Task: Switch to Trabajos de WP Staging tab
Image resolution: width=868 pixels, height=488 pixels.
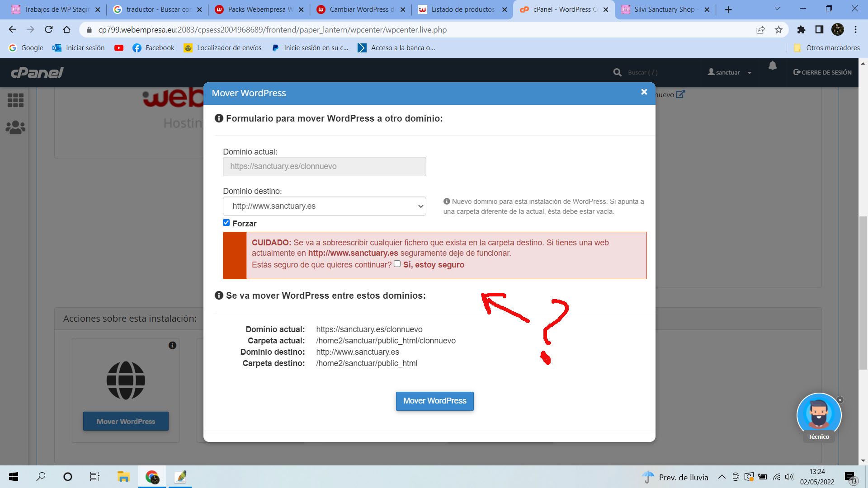Action: click(x=55, y=9)
